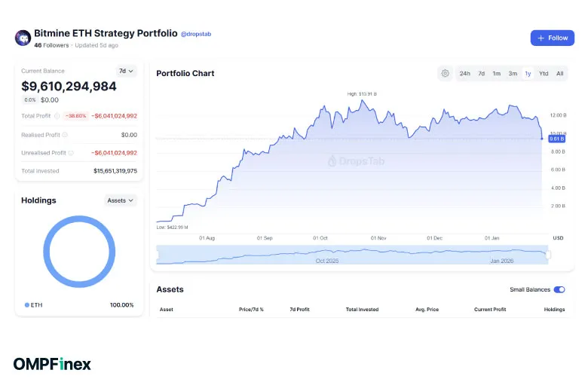The width and height of the screenshot is (588, 379).
Task: Click right handle of chart range slider
Action: pos(548,255)
